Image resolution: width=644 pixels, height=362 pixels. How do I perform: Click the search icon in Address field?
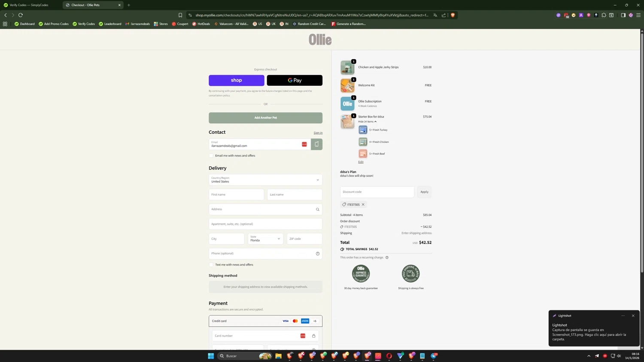(x=318, y=209)
